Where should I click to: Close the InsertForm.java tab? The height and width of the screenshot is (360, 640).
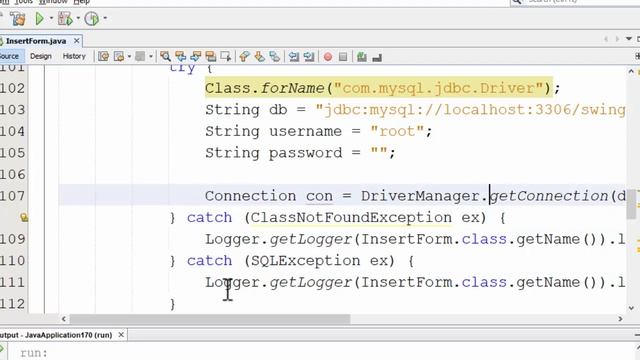pyautogui.click(x=76, y=41)
